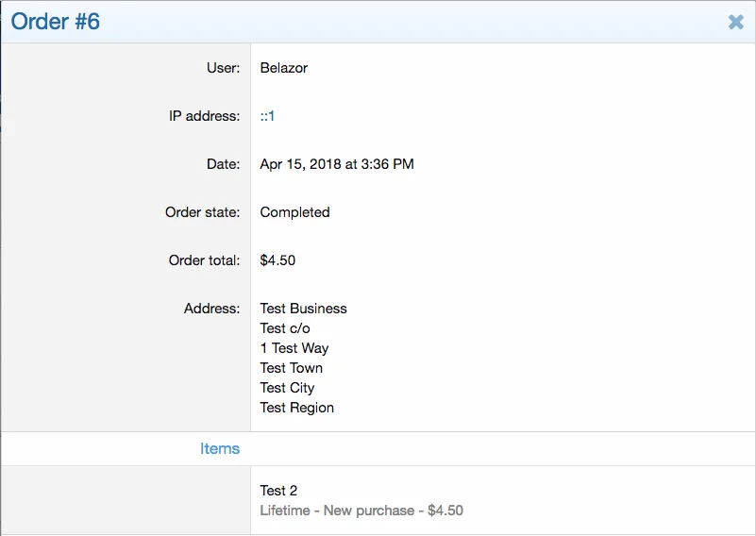
Task: Click the Test City address line
Action: [x=287, y=388]
